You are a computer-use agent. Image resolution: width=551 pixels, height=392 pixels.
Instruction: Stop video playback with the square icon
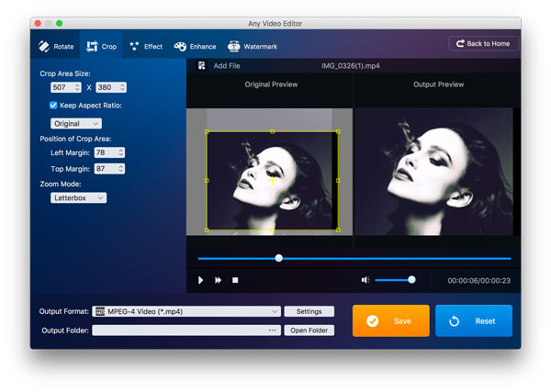(x=235, y=280)
